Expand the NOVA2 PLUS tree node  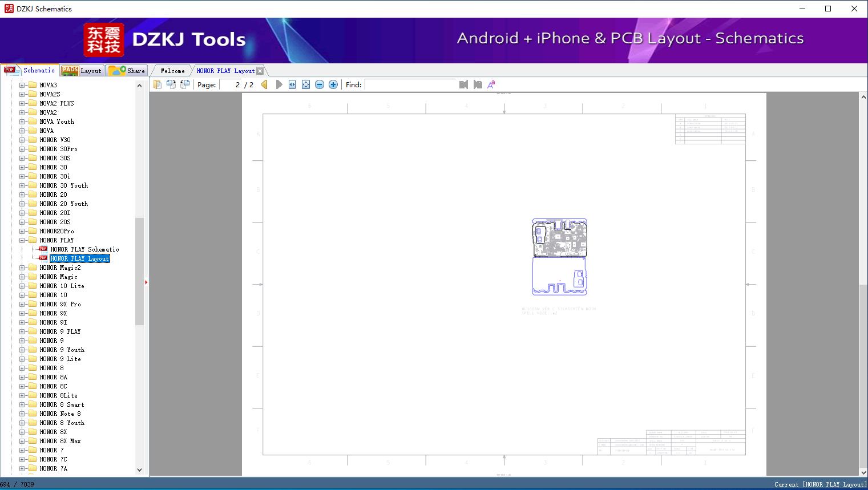point(22,103)
